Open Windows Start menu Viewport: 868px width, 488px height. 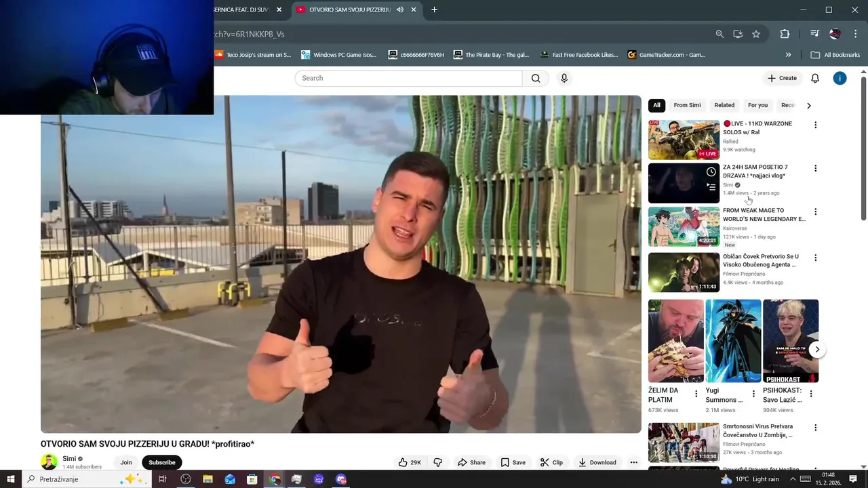[11, 479]
